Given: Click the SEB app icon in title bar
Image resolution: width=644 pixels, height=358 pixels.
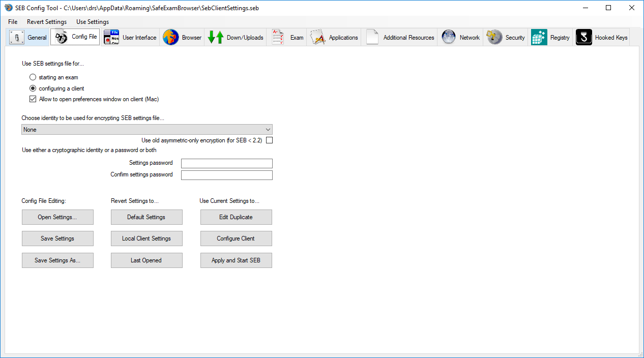Looking at the screenshot, I should pyautogui.click(x=8, y=8).
